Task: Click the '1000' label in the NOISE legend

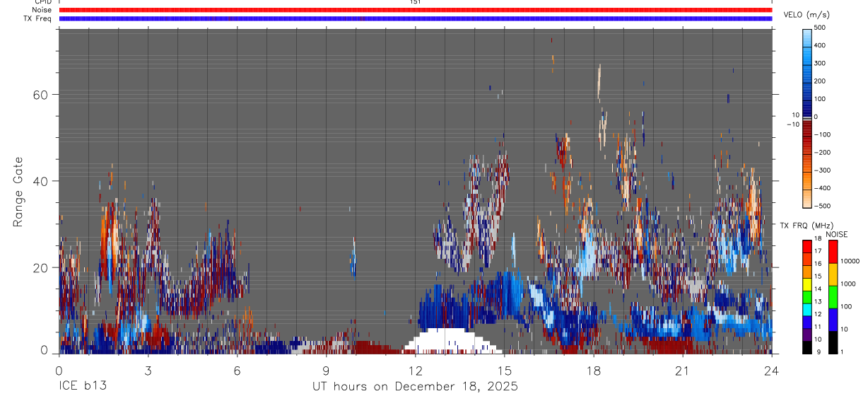Action: [x=848, y=284]
